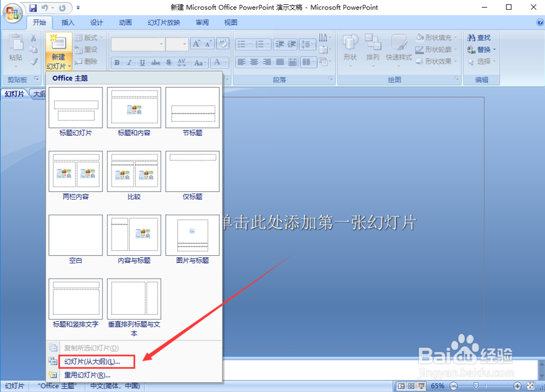Undo the last action
The image size is (545, 392).
(x=45, y=8)
